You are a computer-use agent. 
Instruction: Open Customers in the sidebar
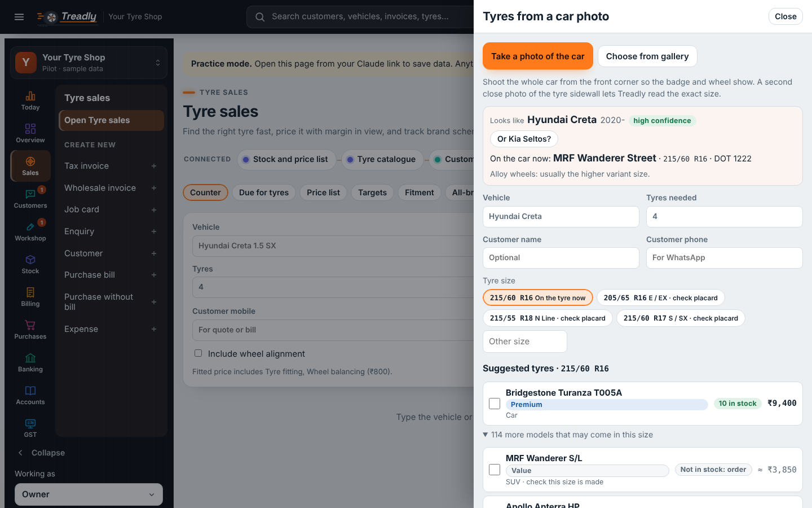coord(30,199)
